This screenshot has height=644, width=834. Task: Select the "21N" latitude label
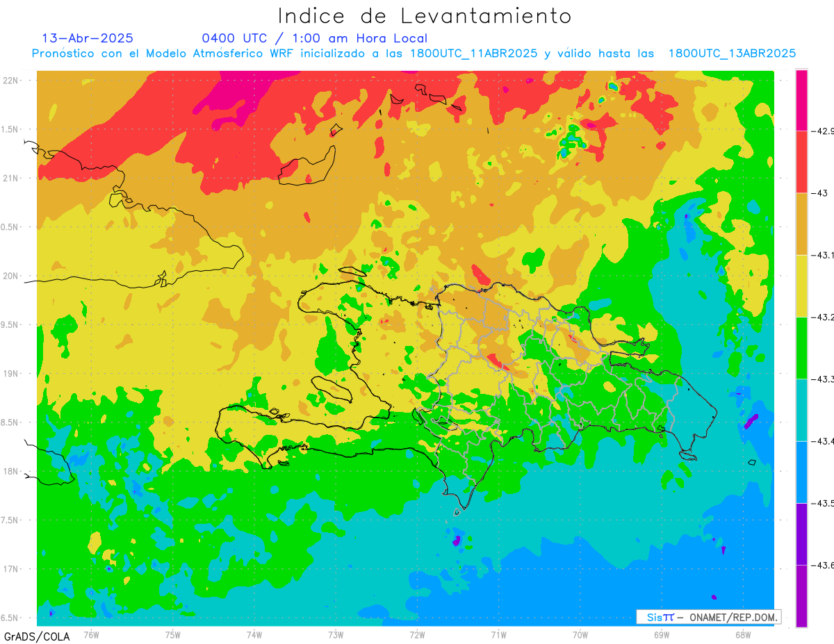(11, 178)
